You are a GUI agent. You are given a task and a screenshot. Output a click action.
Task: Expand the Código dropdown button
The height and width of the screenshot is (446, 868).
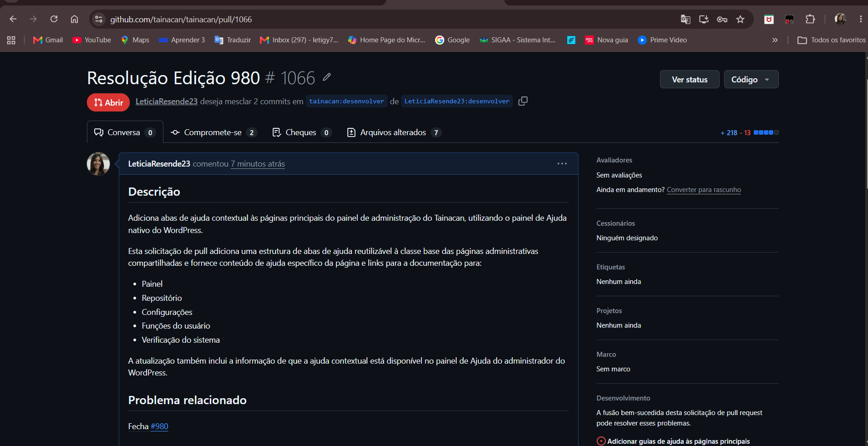click(x=751, y=79)
